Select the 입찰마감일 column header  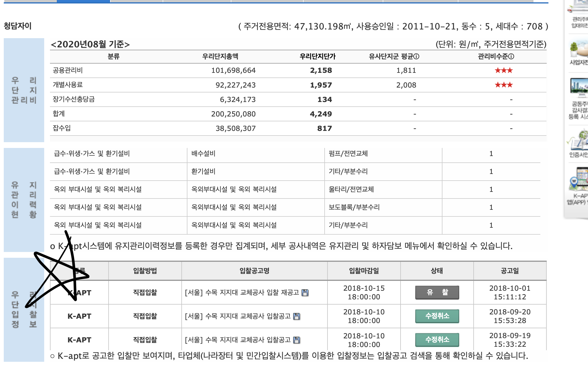[364, 271]
